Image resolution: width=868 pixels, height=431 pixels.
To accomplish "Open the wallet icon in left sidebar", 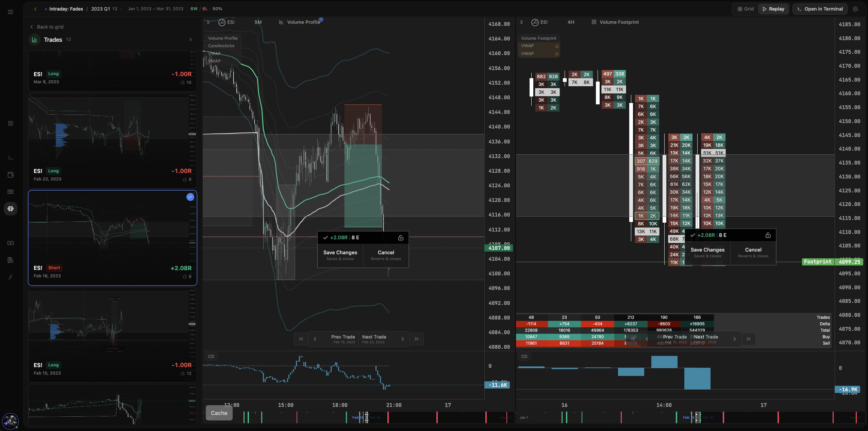I will [11, 175].
